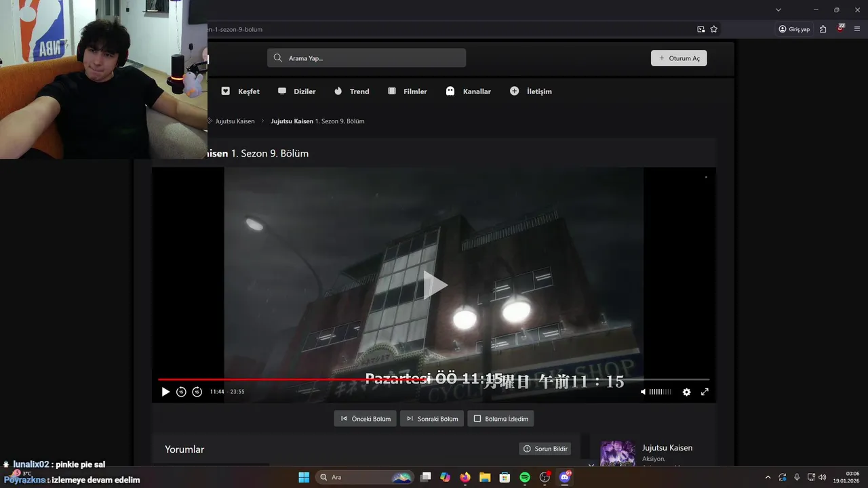Open File Explorer from the taskbar
Viewport: 868px width, 488px height.
485,477
